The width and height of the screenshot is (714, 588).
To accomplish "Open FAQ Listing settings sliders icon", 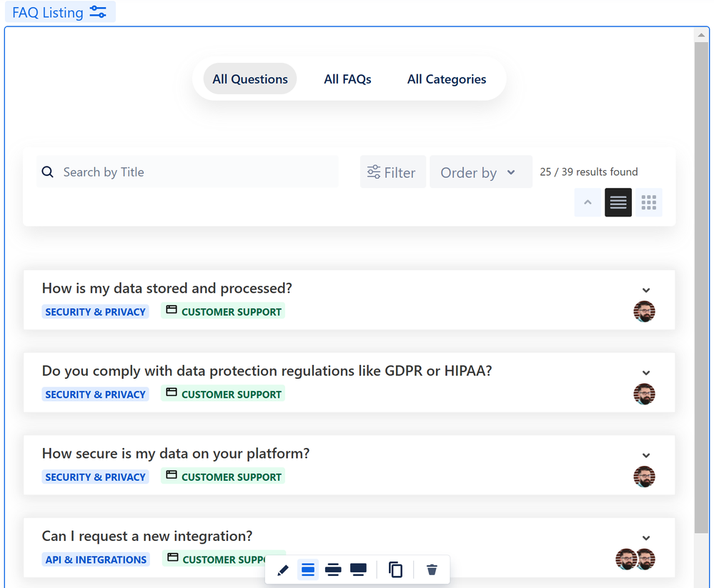I will [98, 12].
